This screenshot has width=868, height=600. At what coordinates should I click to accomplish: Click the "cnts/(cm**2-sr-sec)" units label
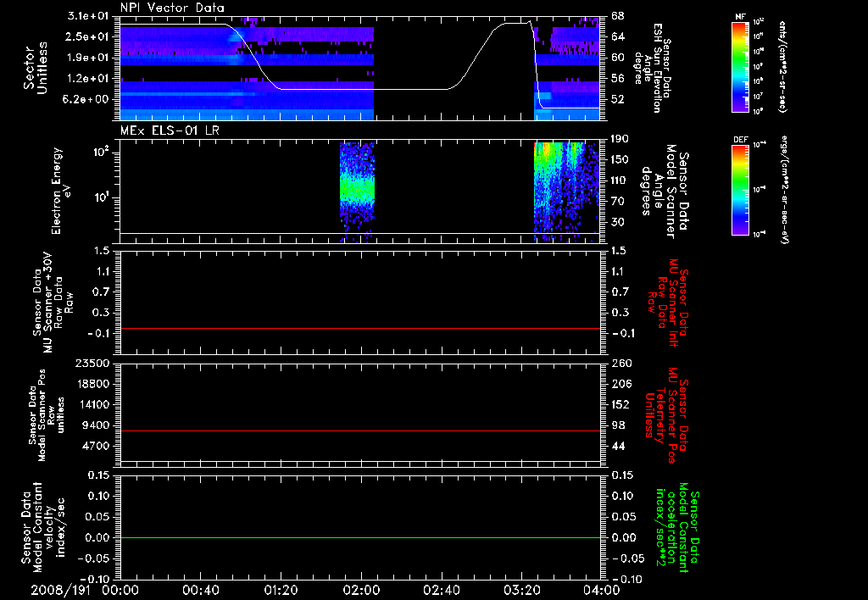(782, 66)
